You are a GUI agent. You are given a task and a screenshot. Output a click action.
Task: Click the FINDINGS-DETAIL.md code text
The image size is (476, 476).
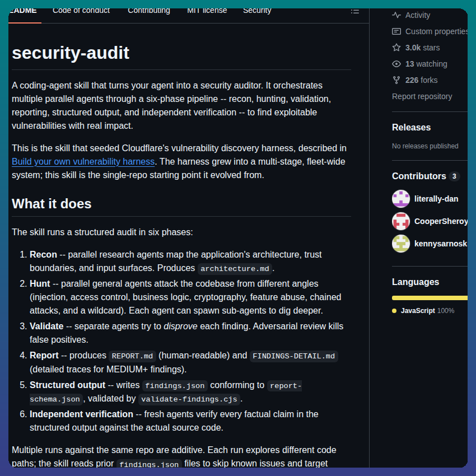pyautogui.click(x=293, y=356)
